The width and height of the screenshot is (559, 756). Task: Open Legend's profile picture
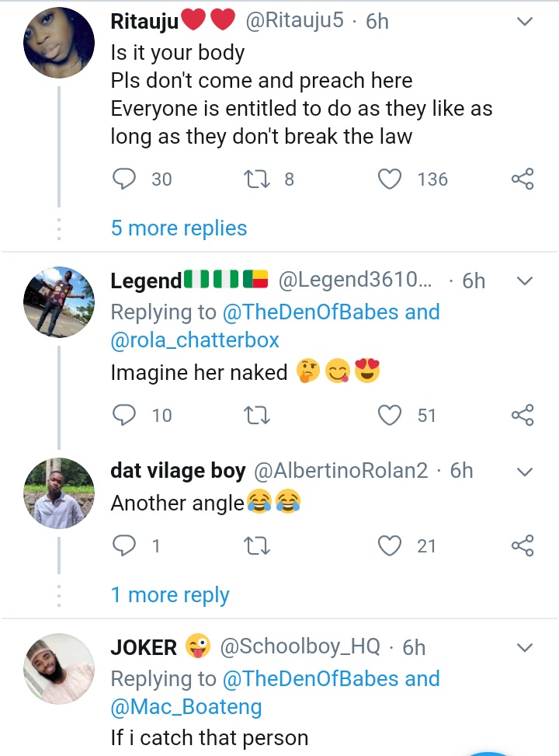pos(59,301)
